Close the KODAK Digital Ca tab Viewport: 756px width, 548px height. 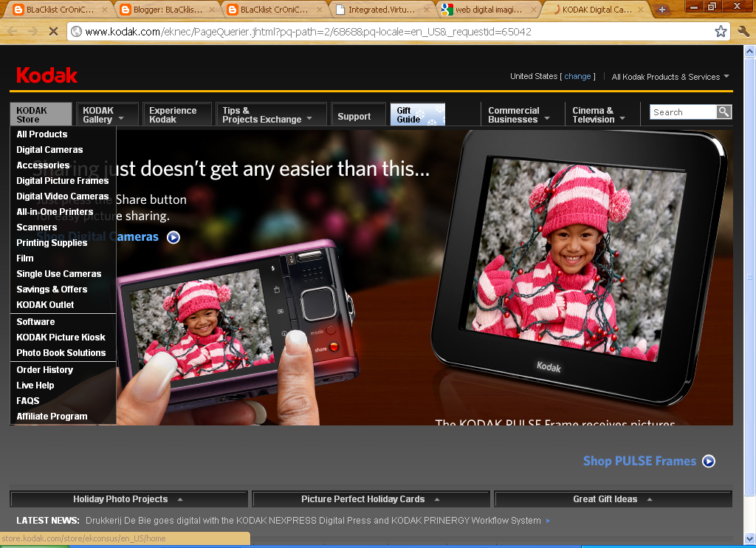click(641, 9)
